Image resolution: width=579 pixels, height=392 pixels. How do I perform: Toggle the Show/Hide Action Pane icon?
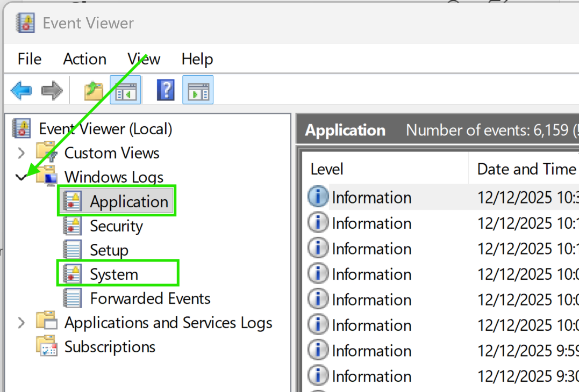click(198, 90)
